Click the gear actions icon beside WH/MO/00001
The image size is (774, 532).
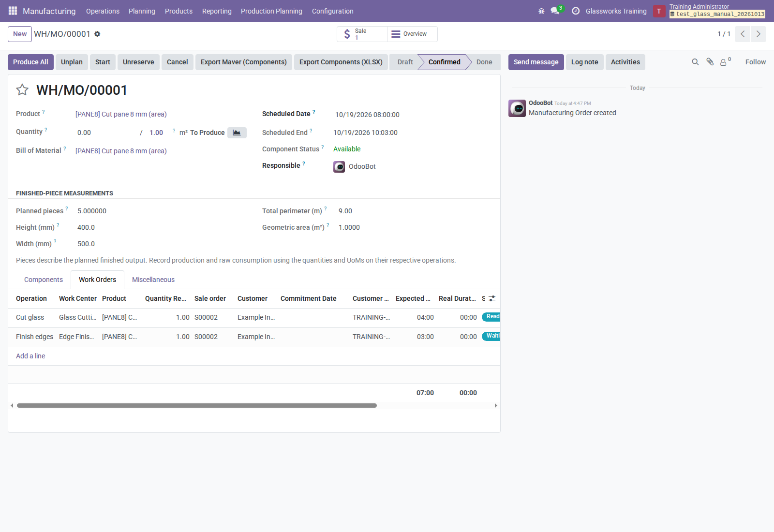pyautogui.click(x=97, y=34)
